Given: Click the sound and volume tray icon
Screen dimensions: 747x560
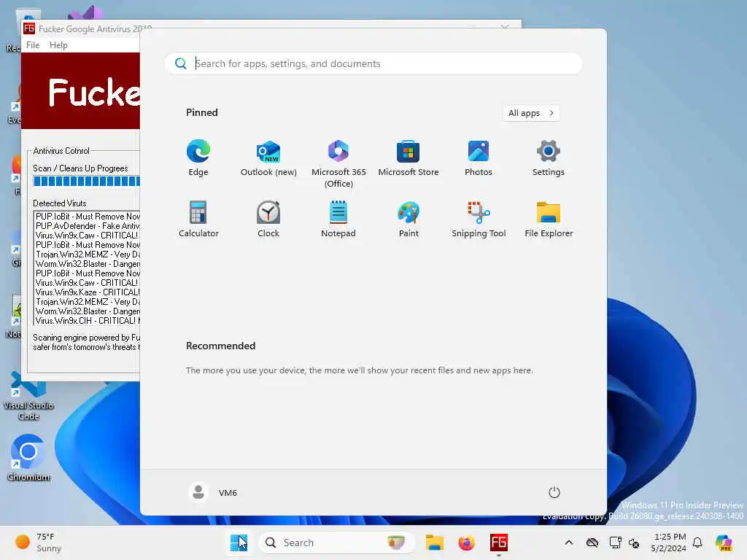Looking at the screenshot, I should click(634, 542).
